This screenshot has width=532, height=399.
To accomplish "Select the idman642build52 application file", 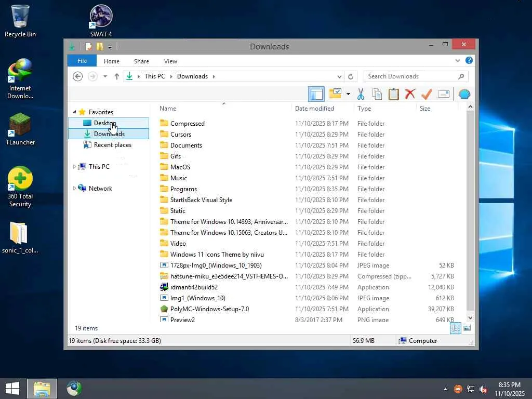I will point(194,287).
